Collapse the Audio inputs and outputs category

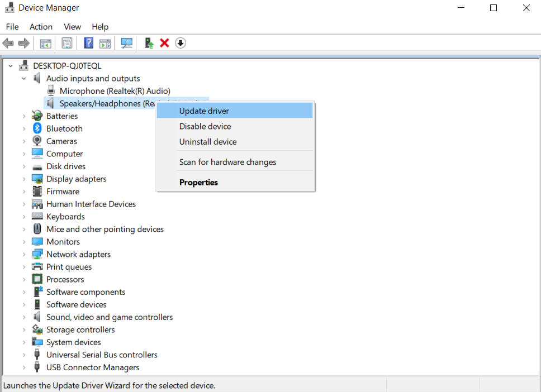tap(24, 79)
